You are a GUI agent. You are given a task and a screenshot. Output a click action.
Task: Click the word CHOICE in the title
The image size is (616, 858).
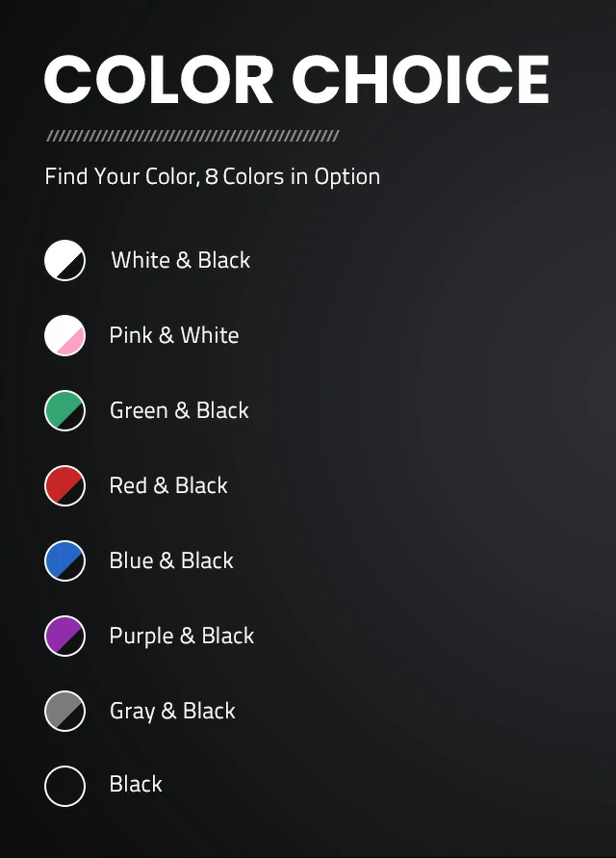(x=421, y=79)
